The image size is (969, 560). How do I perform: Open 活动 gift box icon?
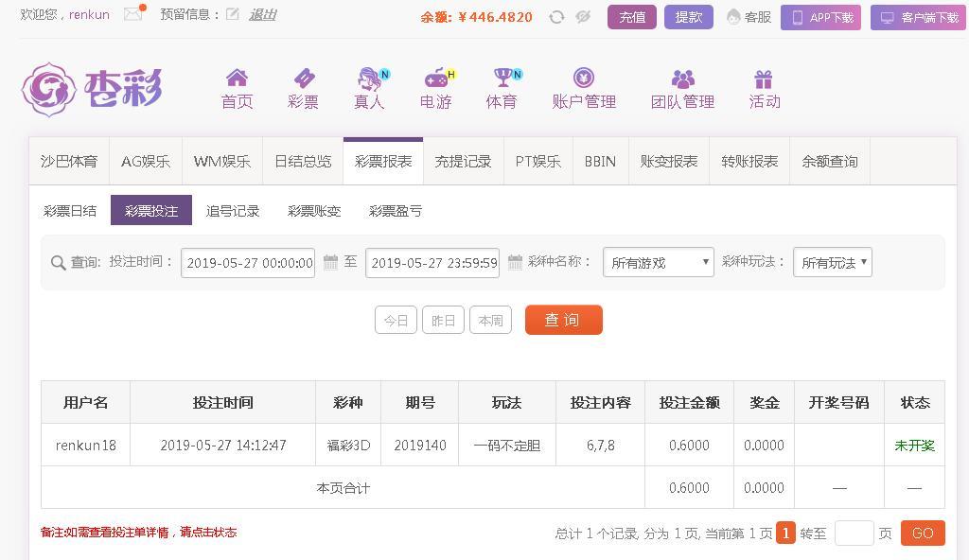(x=764, y=79)
